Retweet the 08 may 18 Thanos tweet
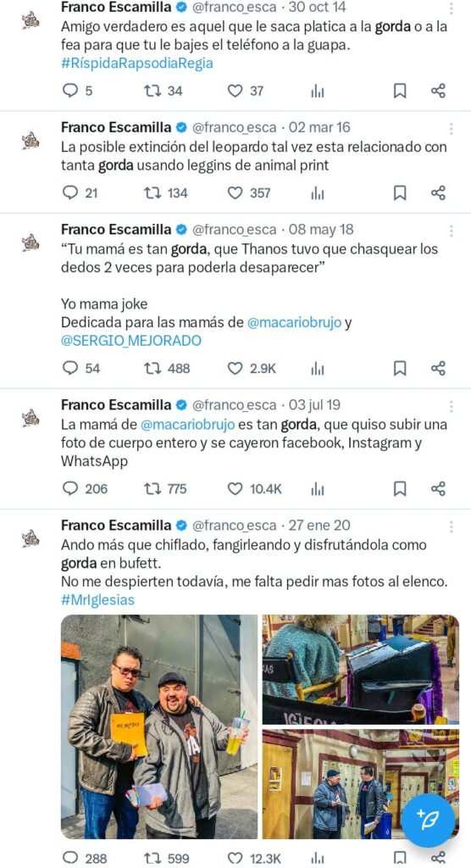471x868 pixels. pos(152,368)
